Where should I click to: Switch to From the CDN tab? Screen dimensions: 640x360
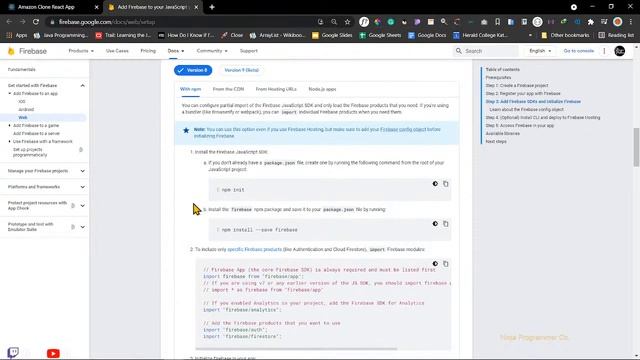228,89
